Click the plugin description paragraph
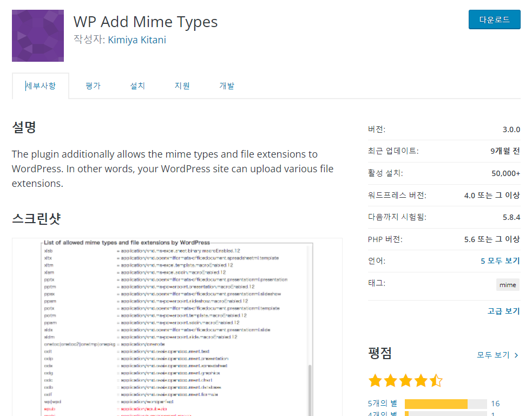Image resolution: width=532 pixels, height=416 pixels. point(173,169)
